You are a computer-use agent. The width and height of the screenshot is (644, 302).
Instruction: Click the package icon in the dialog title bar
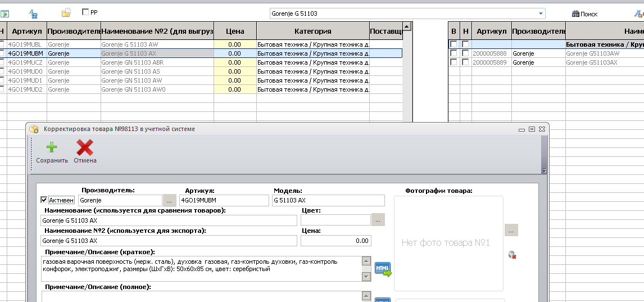pos(34,129)
